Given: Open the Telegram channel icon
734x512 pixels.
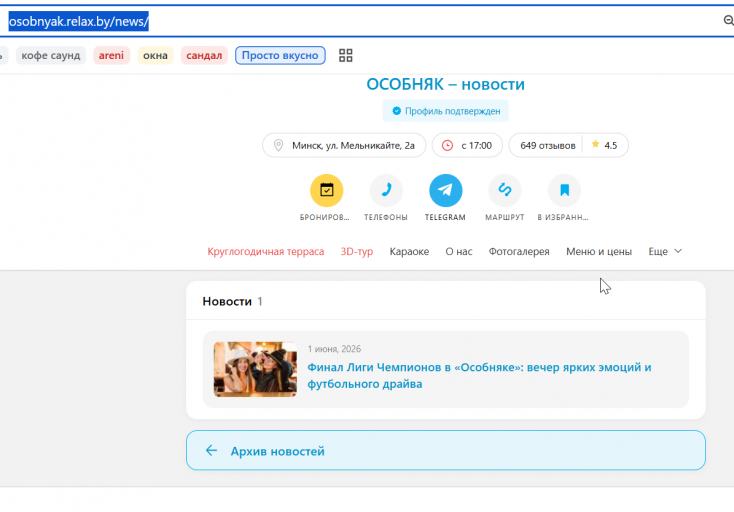Looking at the screenshot, I should click(x=445, y=190).
